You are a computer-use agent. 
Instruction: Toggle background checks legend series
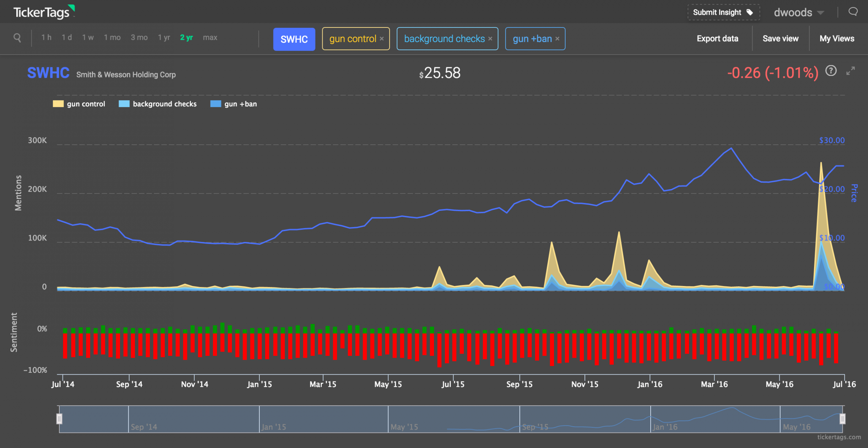click(x=158, y=104)
